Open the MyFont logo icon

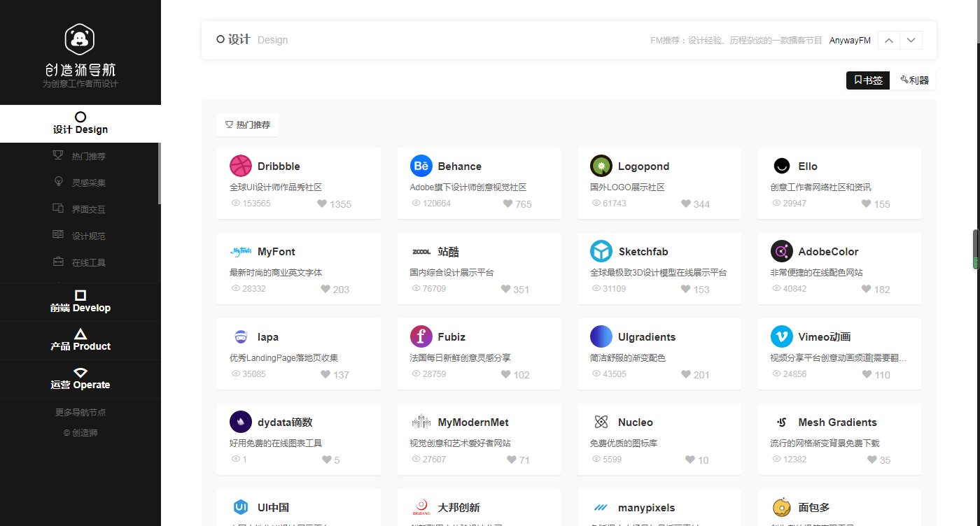point(240,251)
